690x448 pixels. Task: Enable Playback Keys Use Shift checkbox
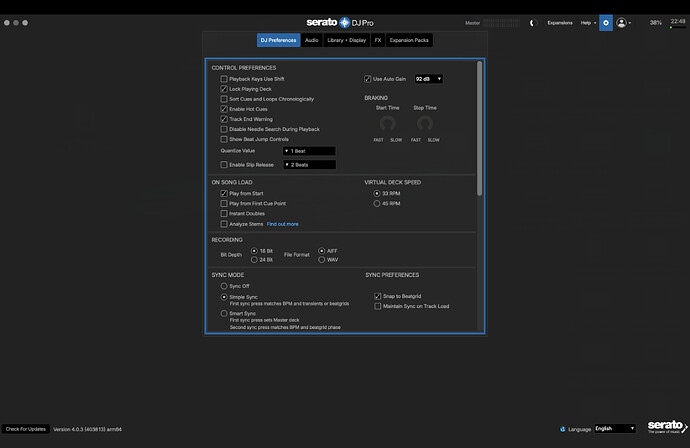pyautogui.click(x=224, y=78)
